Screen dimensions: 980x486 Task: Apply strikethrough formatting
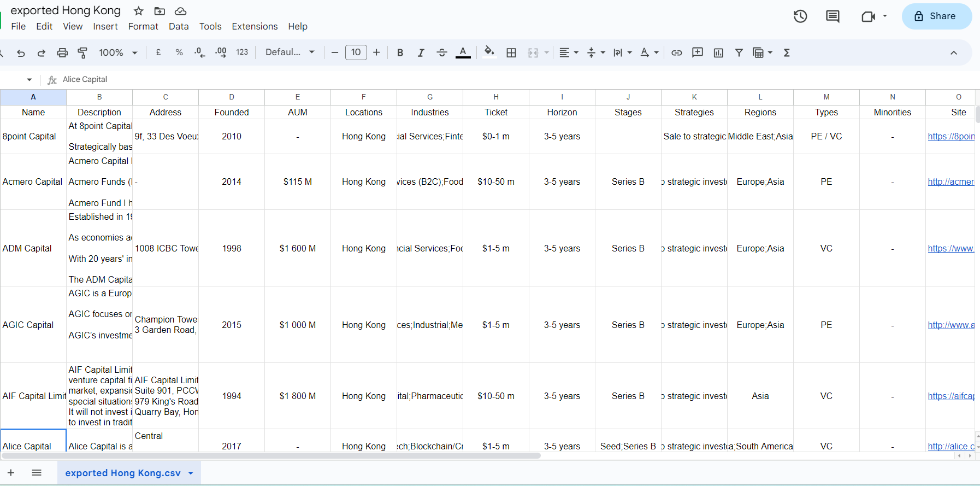click(442, 52)
